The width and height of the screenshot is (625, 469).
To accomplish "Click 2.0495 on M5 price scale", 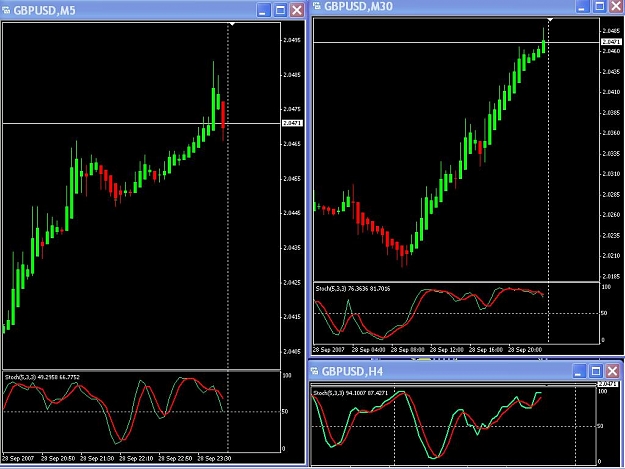I will point(292,40).
